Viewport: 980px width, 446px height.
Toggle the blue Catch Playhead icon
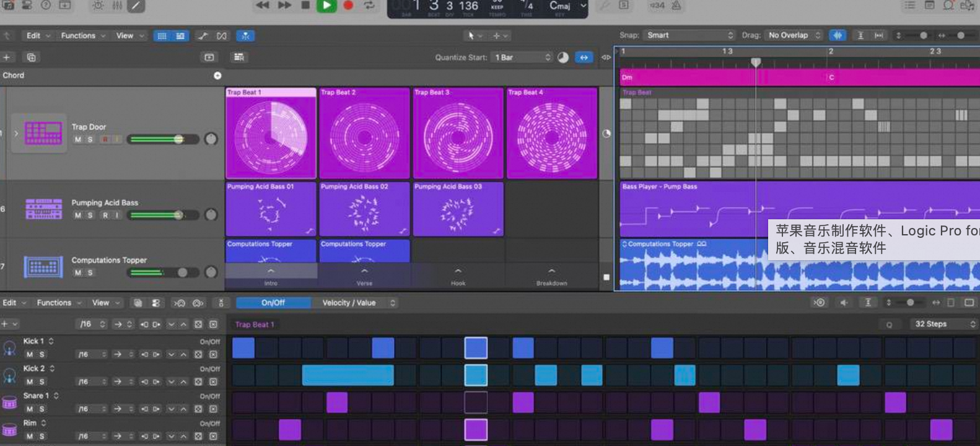pos(245,36)
